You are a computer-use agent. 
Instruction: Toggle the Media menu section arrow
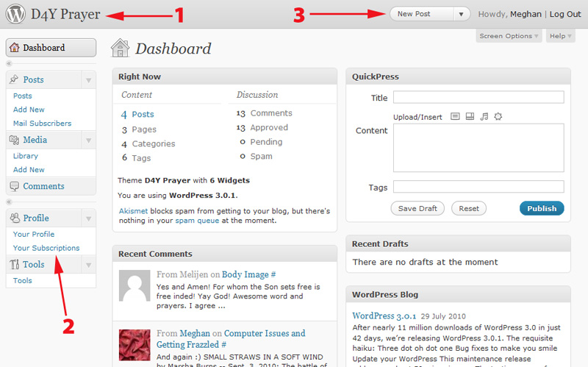click(89, 140)
